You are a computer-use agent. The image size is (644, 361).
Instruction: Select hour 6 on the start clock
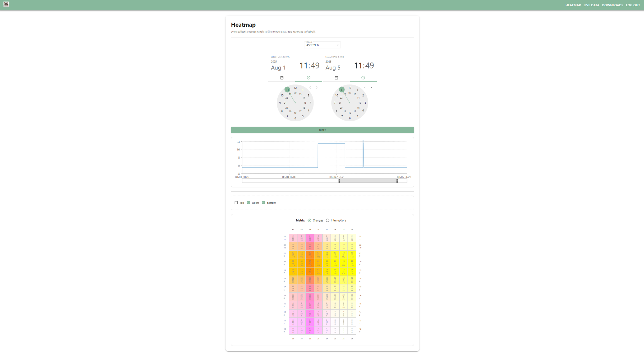click(295, 118)
